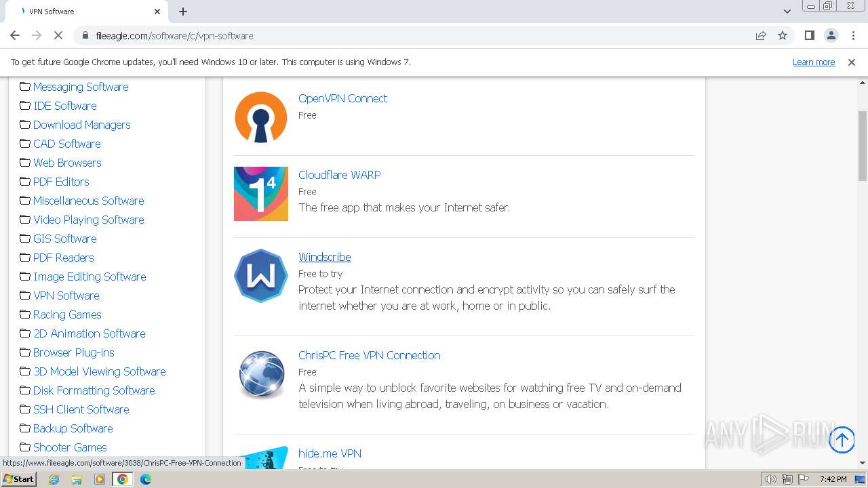Open a new tab with plus button
Screen dimensions: 868x488
(183, 12)
